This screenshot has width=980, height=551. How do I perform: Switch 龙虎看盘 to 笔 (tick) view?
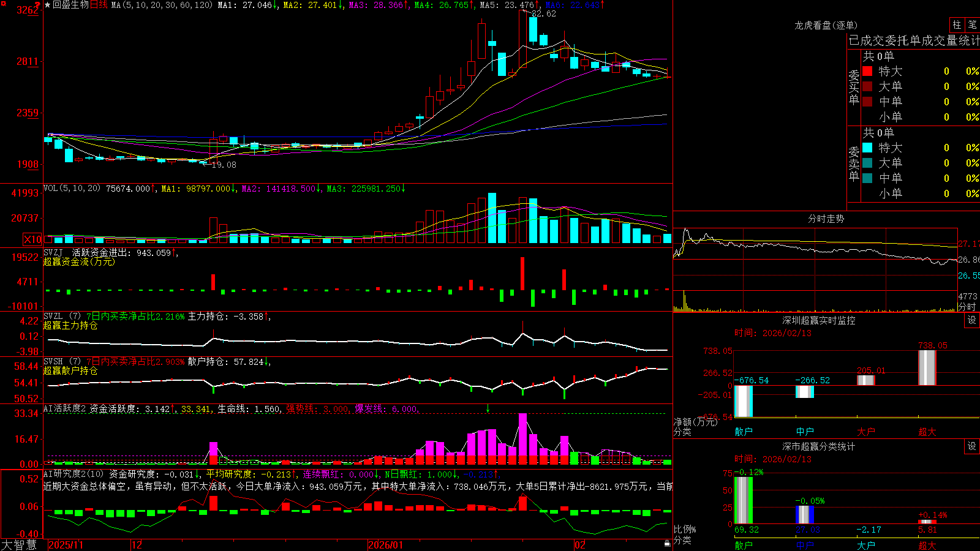coord(972,25)
